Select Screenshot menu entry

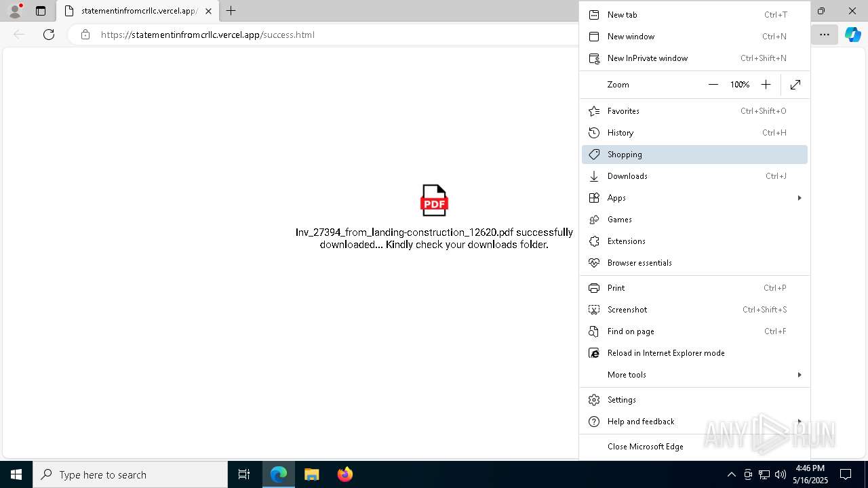point(694,310)
